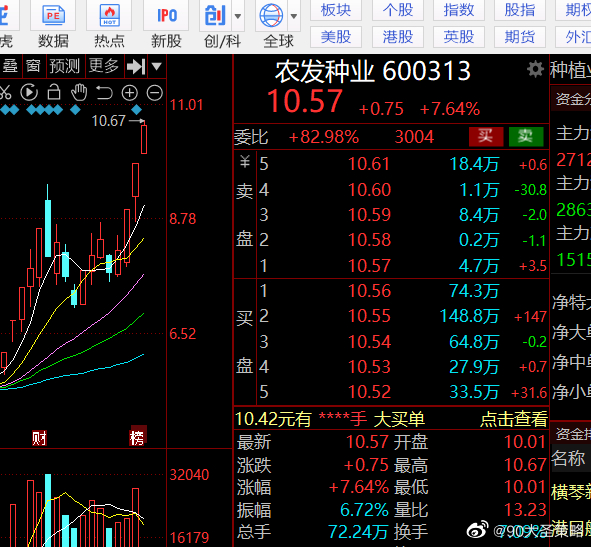Toggle the chart lock icon
The width and height of the screenshot is (591, 547).
click(54, 92)
